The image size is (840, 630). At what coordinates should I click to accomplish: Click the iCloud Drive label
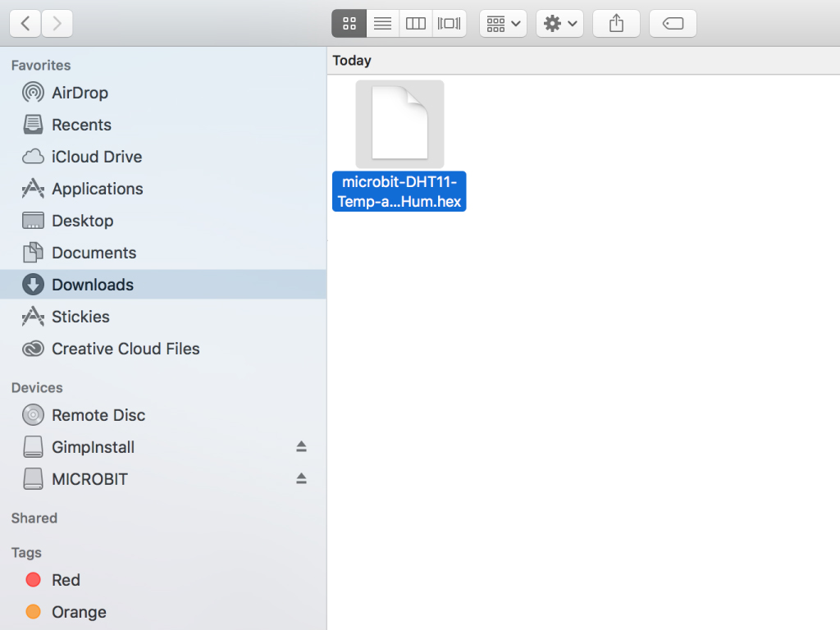click(x=97, y=157)
